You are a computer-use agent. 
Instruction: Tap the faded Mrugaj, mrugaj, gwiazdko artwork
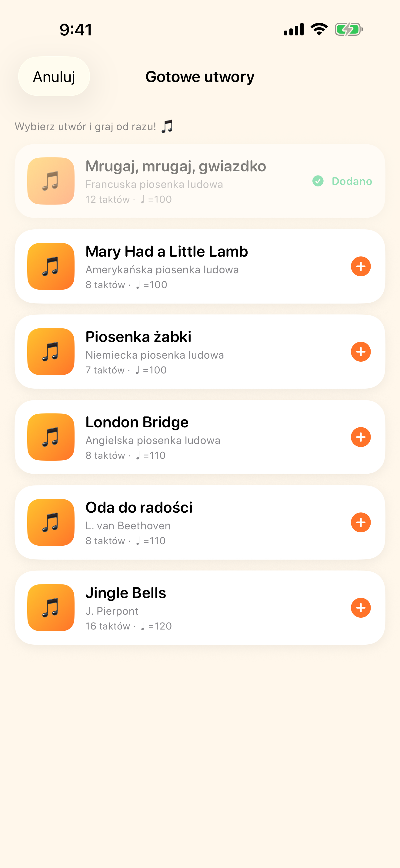point(51,181)
